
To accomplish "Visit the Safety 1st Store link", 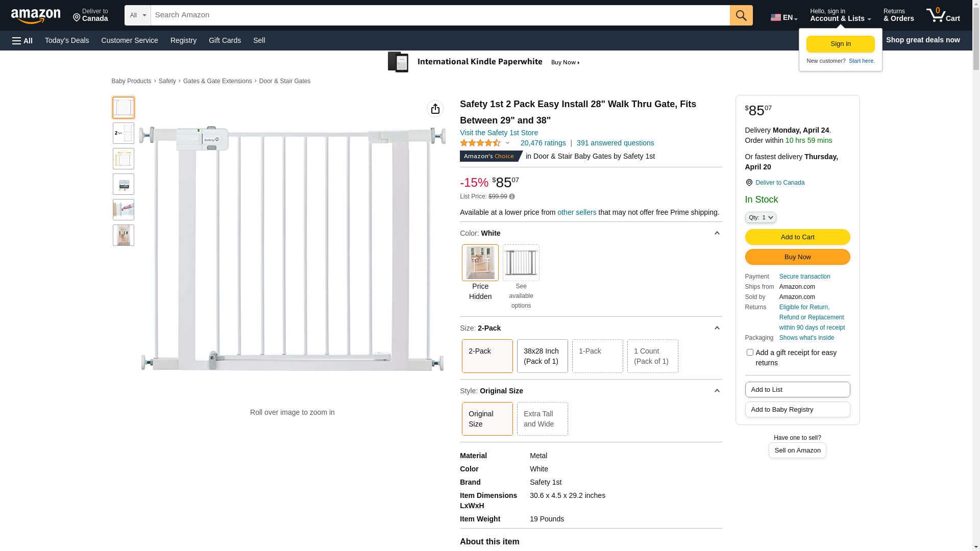I will click(499, 133).
